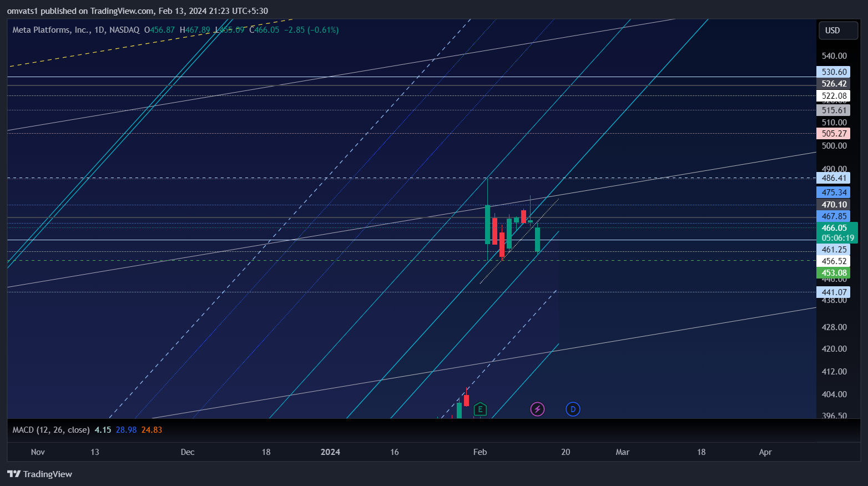Select the 515.61 price label
The height and width of the screenshot is (486, 868).
coord(834,110)
